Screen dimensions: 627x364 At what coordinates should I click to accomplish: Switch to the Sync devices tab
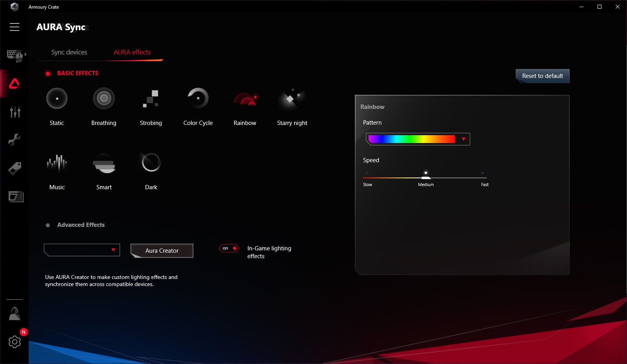[x=69, y=52]
